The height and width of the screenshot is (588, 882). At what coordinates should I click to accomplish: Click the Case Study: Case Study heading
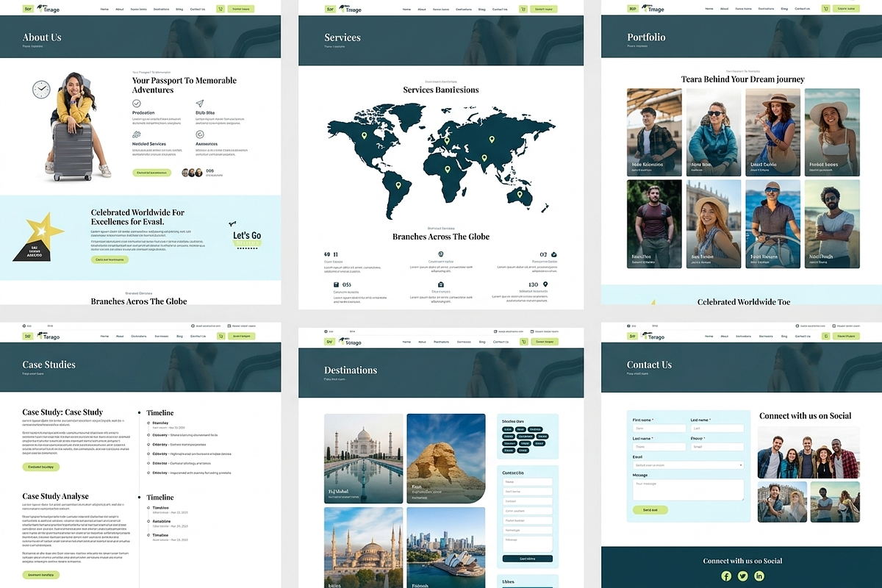tap(62, 412)
